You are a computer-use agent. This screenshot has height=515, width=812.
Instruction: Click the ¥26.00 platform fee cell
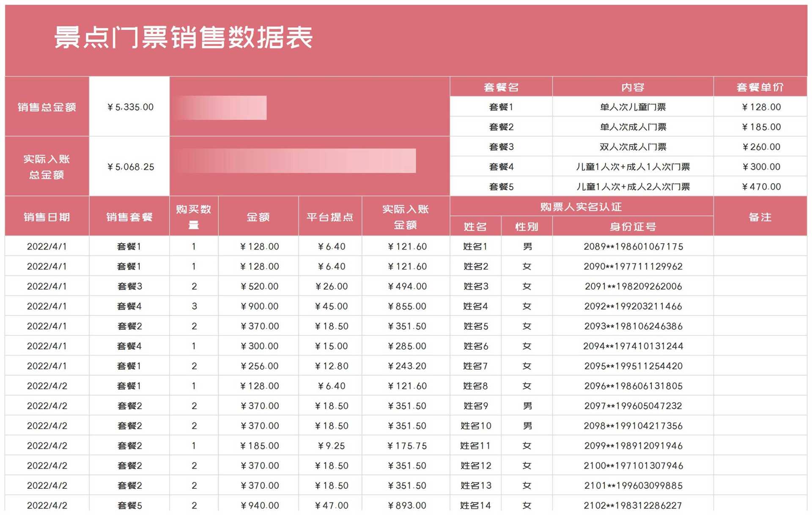[x=330, y=286]
